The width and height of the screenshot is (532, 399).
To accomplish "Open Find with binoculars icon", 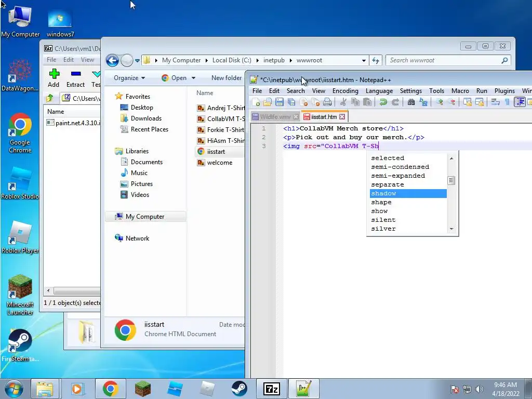I will click(411, 102).
